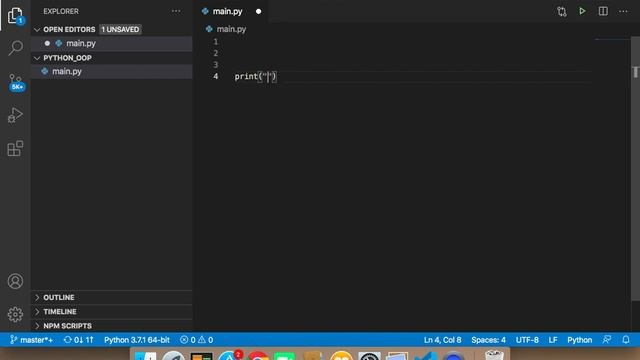
Task: Select main.py under Open Editors
Action: coord(111,43)
